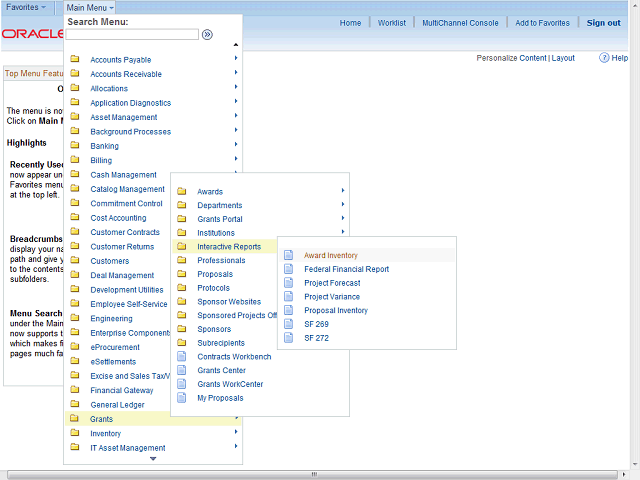Screen dimensions: 640x480
Task: Click the folder icon beside Protocols
Action: coord(182,287)
